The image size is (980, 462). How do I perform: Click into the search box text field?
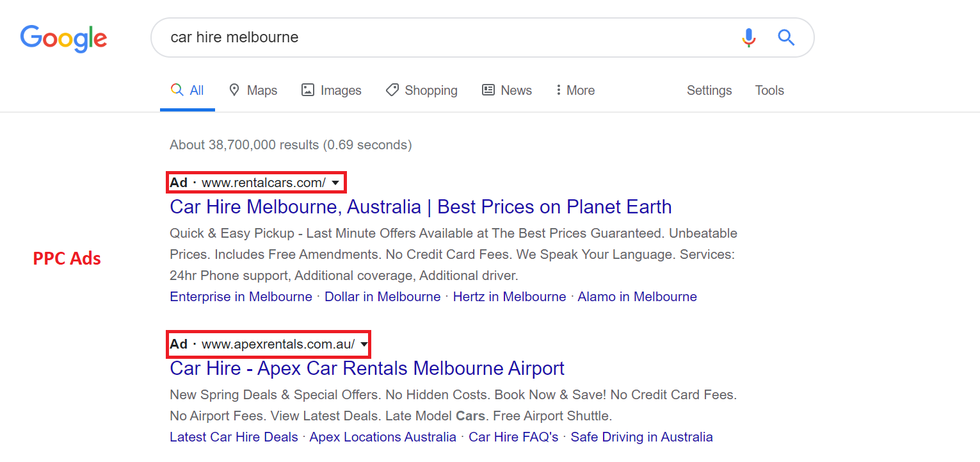[x=435, y=37]
